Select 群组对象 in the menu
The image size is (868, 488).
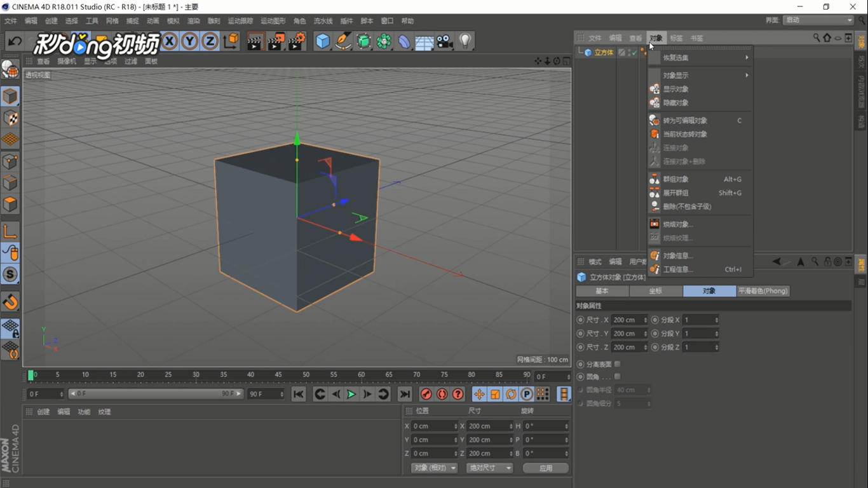700,179
